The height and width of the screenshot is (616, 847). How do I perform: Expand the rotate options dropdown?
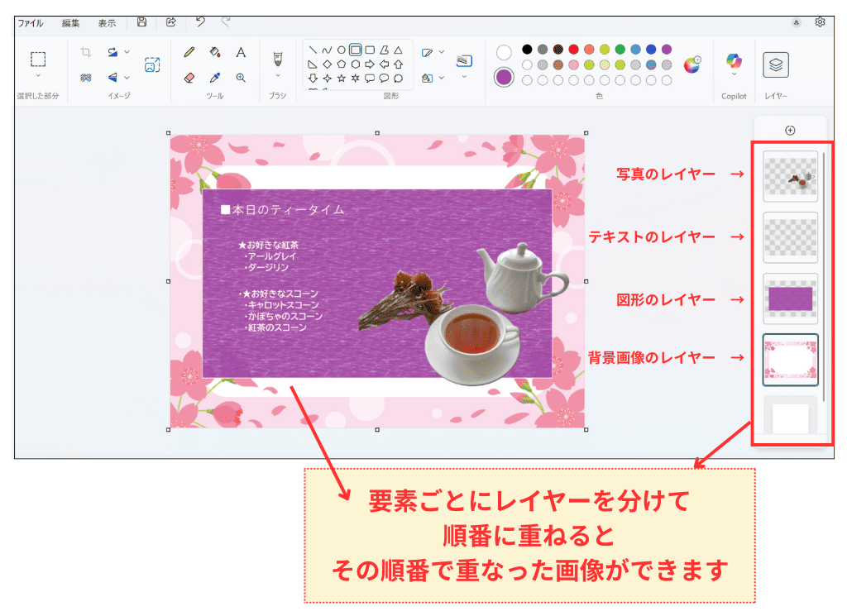(x=127, y=52)
